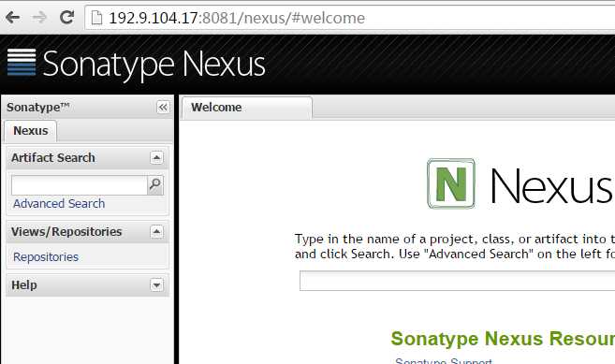Screen dimensions: 615x364
Task: Click the Views/Repositories panel header
Action: coord(88,232)
